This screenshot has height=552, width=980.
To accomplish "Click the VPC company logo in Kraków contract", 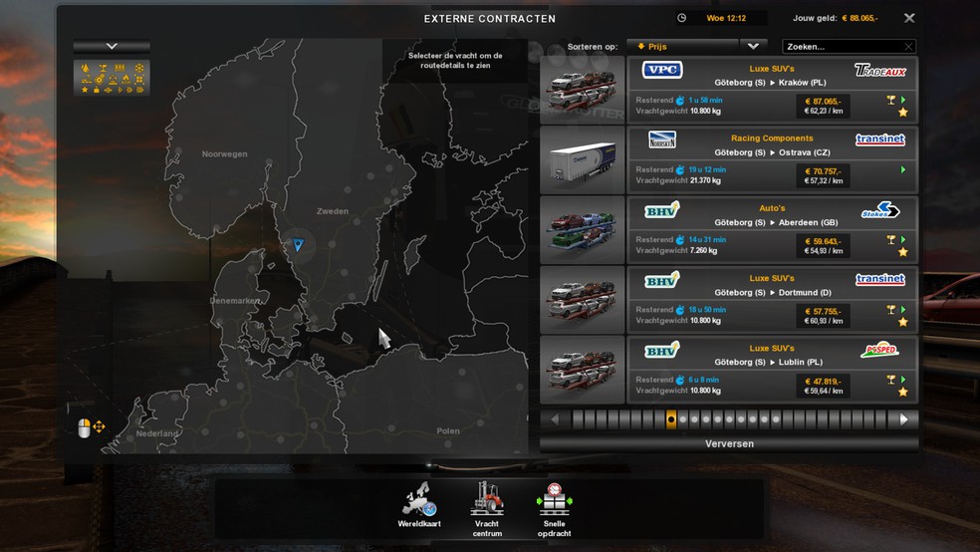I will coord(662,70).
